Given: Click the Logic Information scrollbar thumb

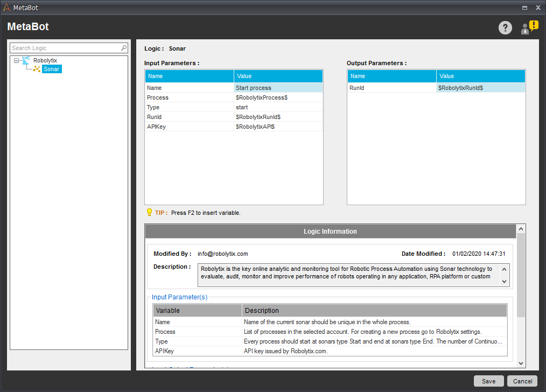Looking at the screenshot, I should [x=521, y=275].
